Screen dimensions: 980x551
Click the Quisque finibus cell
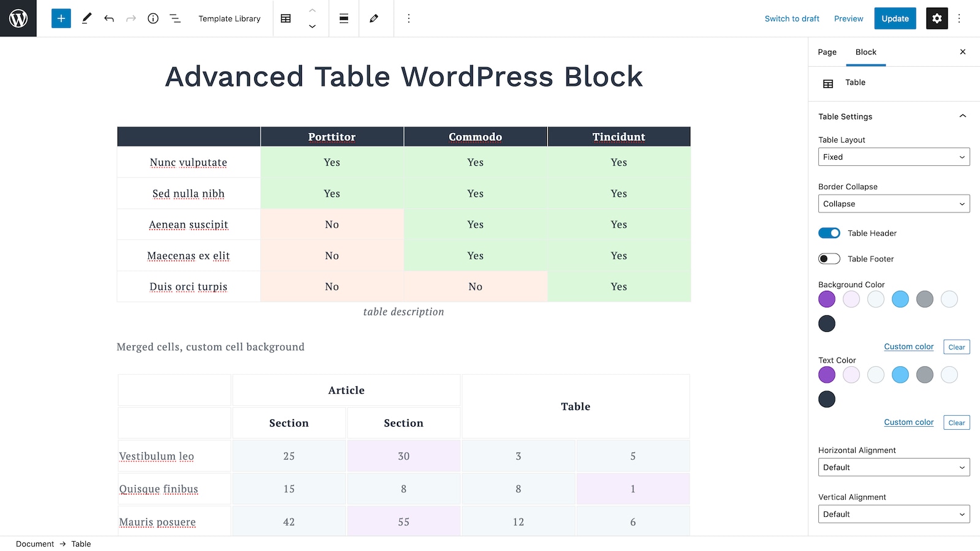click(175, 489)
